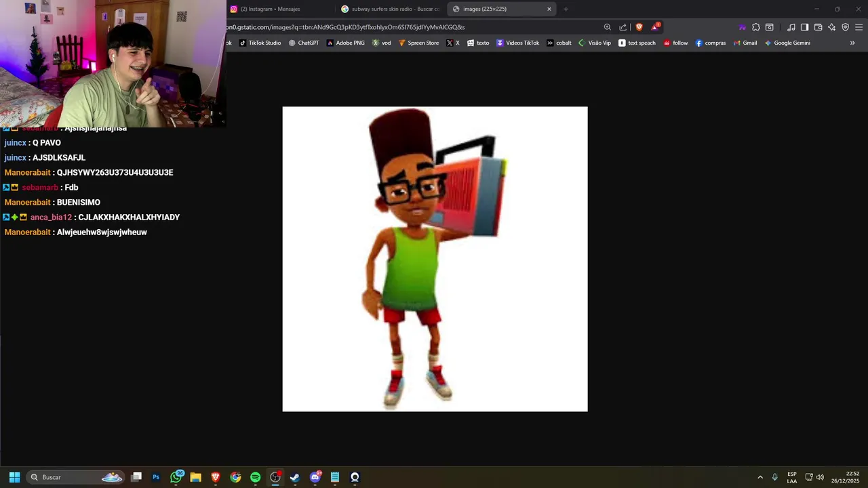Close the images (225×225) tab
The width and height of the screenshot is (868, 488).
549,9
